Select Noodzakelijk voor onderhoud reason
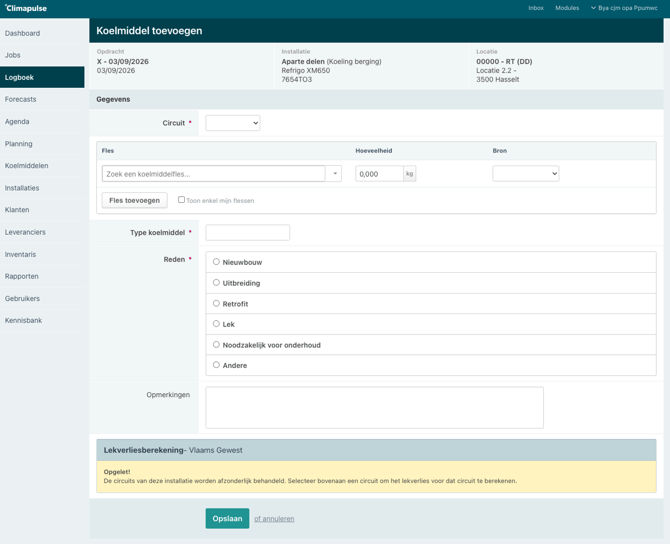670x544 pixels. 216,344
